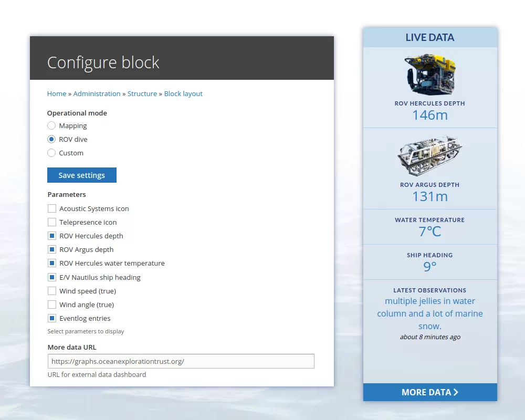Open the latest observation jellies entry
Viewport: 525px width, 420px height.
pos(429,313)
